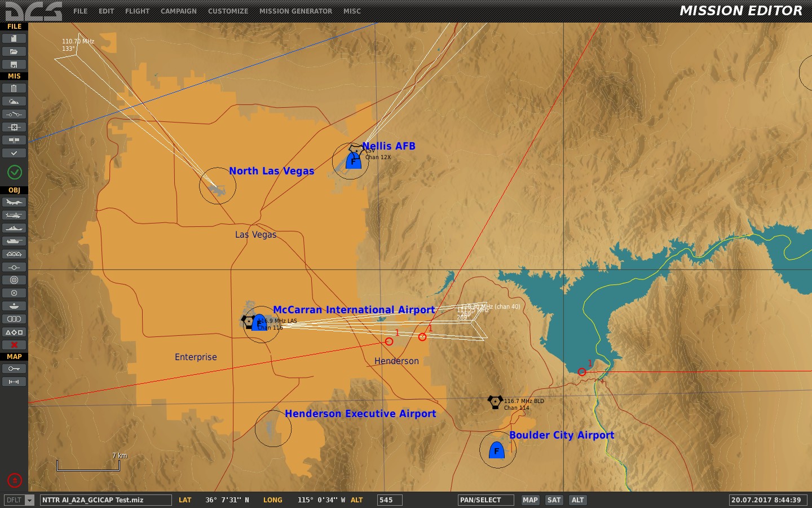The height and width of the screenshot is (508, 812).
Task: Click the PAN/SELECT mode field
Action: tap(486, 500)
